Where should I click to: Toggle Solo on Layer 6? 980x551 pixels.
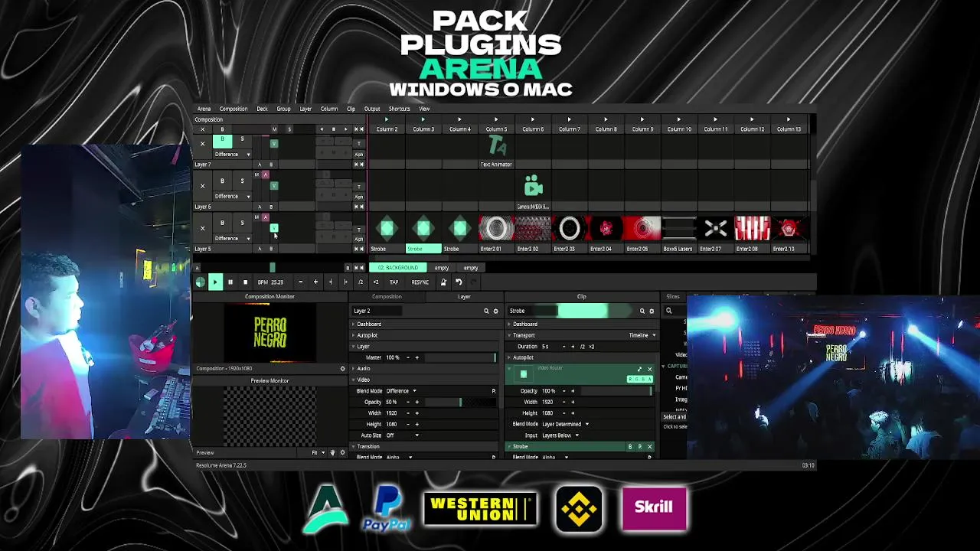[x=242, y=181]
